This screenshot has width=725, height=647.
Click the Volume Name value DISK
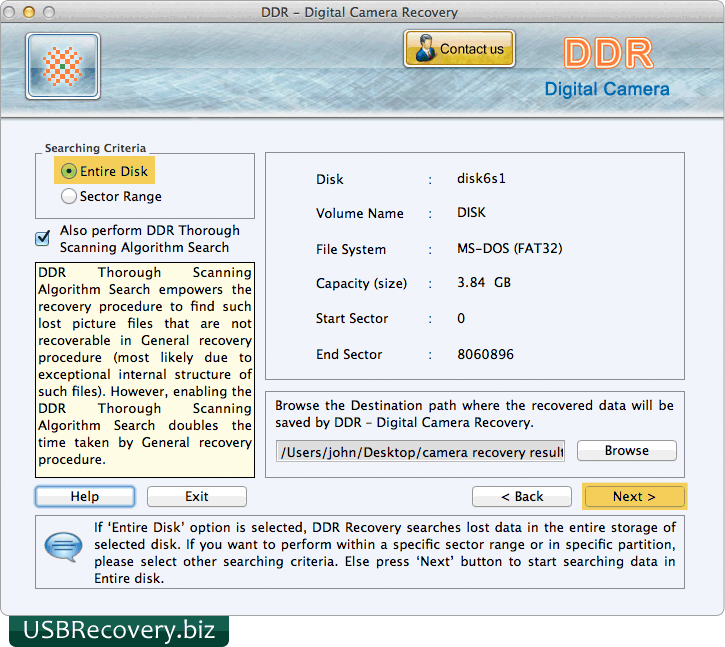471,213
